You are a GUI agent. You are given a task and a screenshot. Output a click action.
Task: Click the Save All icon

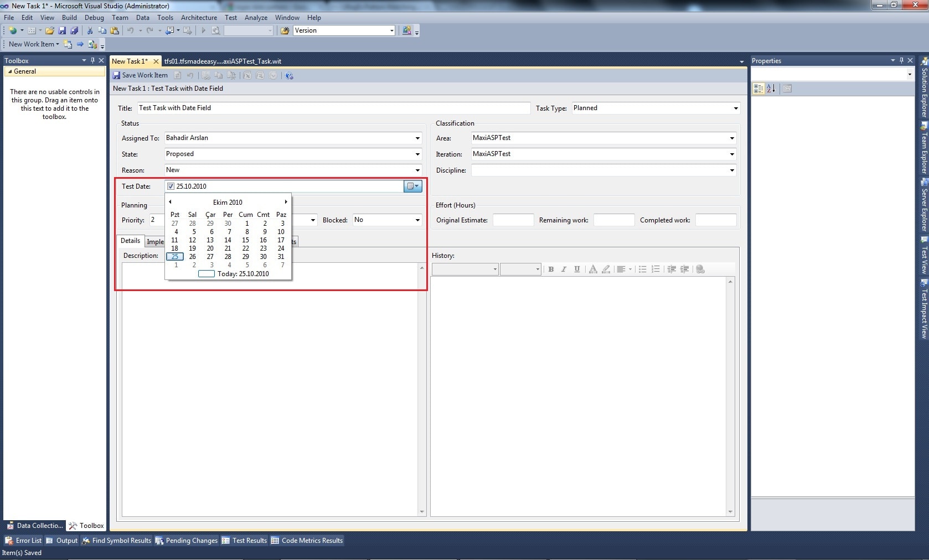(74, 30)
